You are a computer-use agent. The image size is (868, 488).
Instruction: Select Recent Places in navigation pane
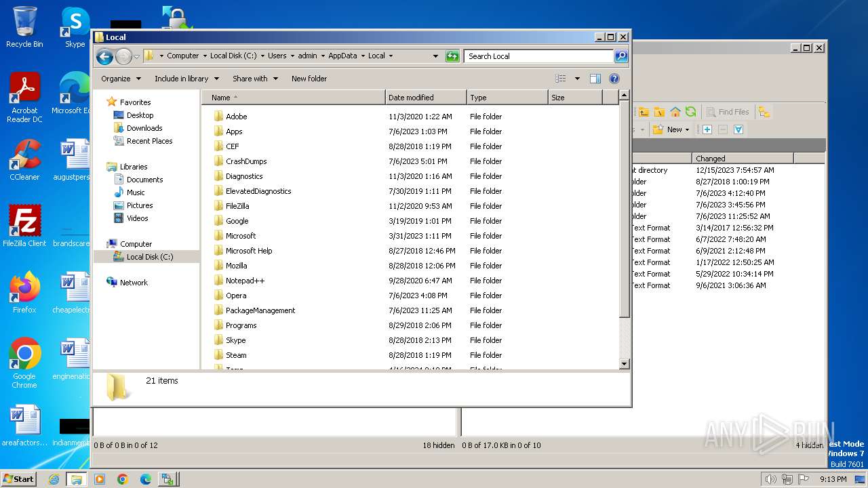click(x=149, y=141)
